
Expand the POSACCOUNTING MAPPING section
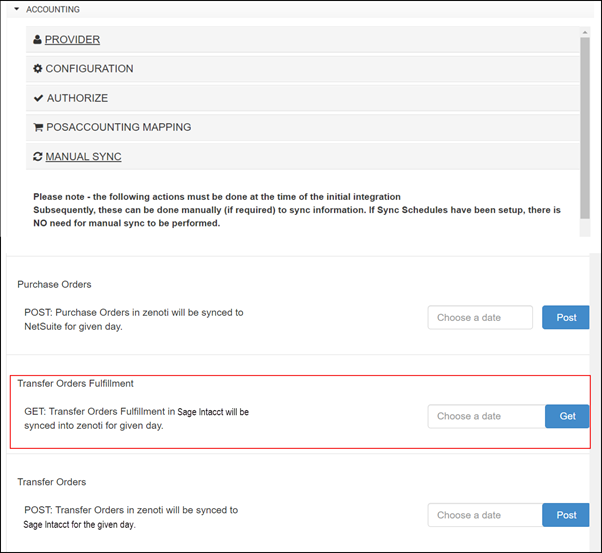pyautogui.click(x=119, y=127)
